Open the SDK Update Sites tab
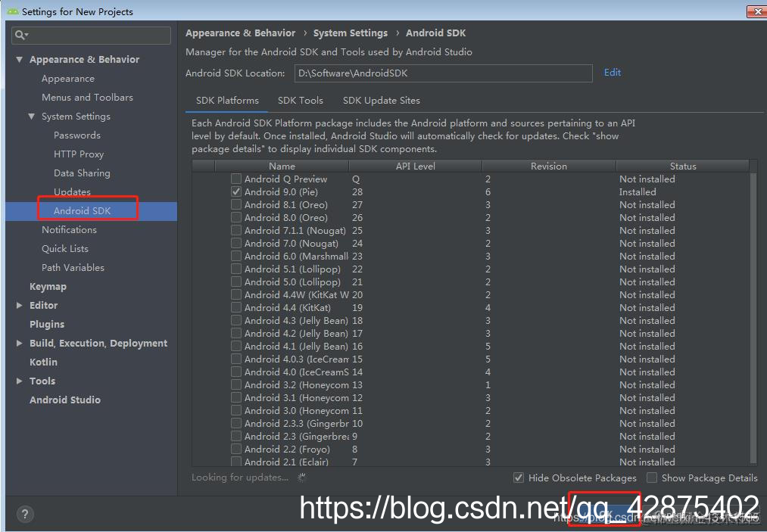767x532 pixels. [382, 101]
